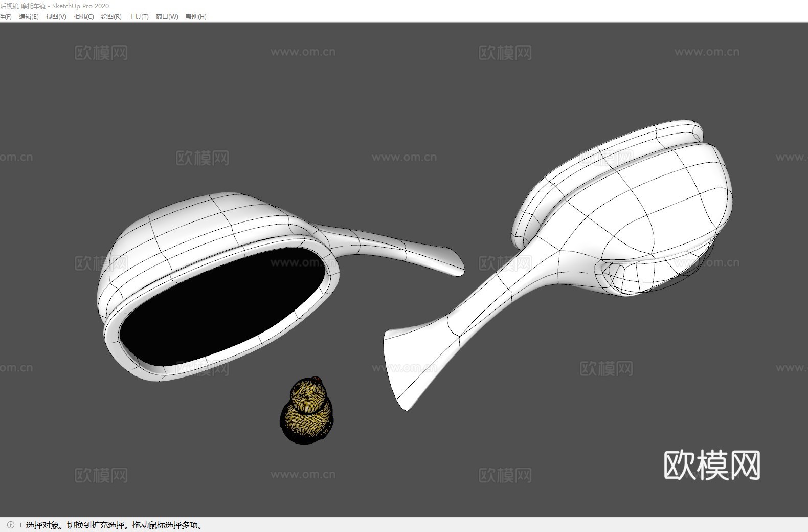Screen dimensions: 808x532
Task: Open the 文件(F) menu
Action: pos(5,16)
